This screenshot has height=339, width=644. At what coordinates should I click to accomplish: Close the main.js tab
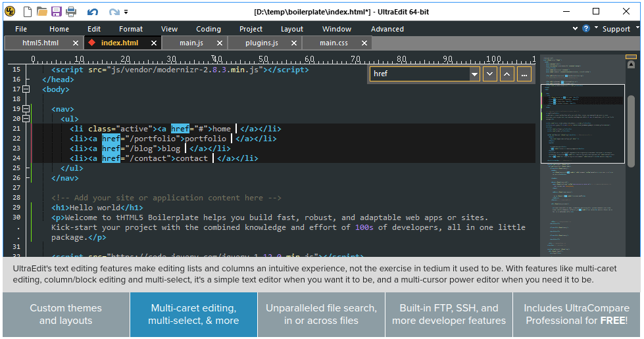pos(220,43)
